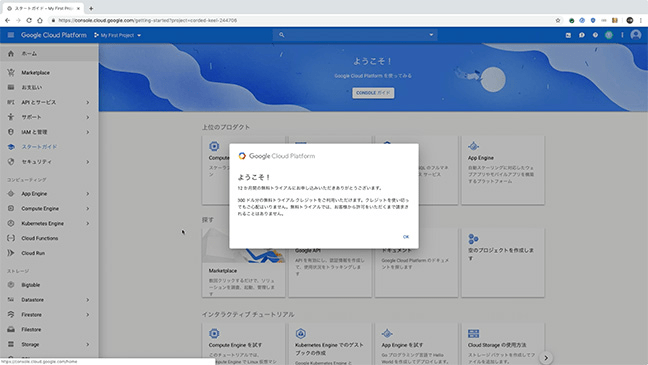Open Cloud Storage の使用方法 tutorial card

[x=503, y=344]
